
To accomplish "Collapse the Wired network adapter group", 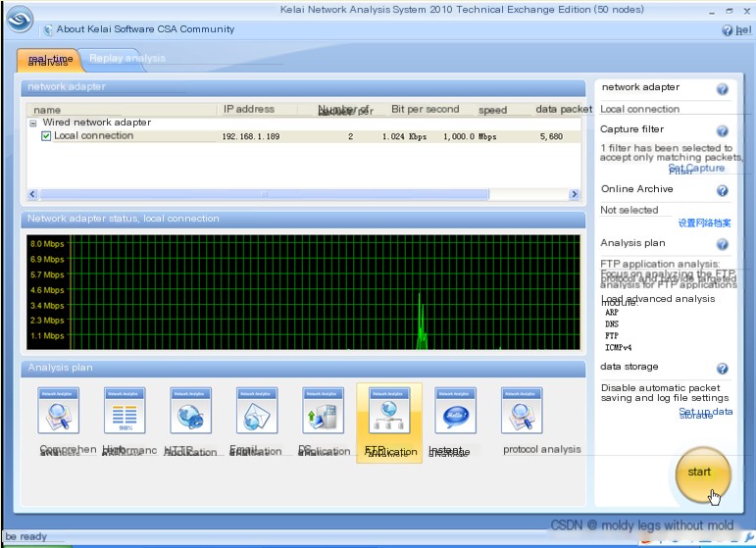I will [33, 124].
